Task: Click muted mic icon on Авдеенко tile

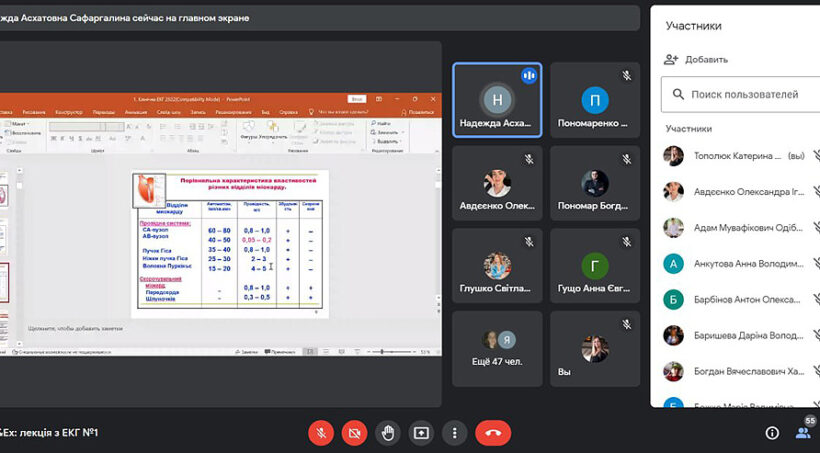Action: click(x=529, y=159)
